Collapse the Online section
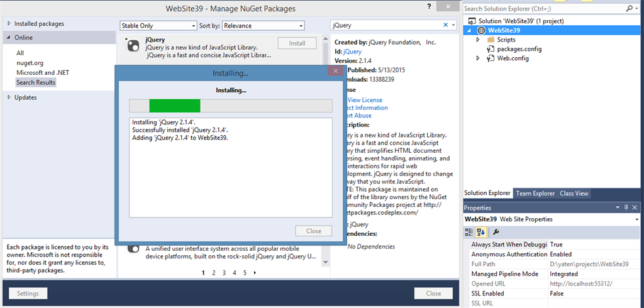Viewport: 644px width, 308px height. click(9, 37)
